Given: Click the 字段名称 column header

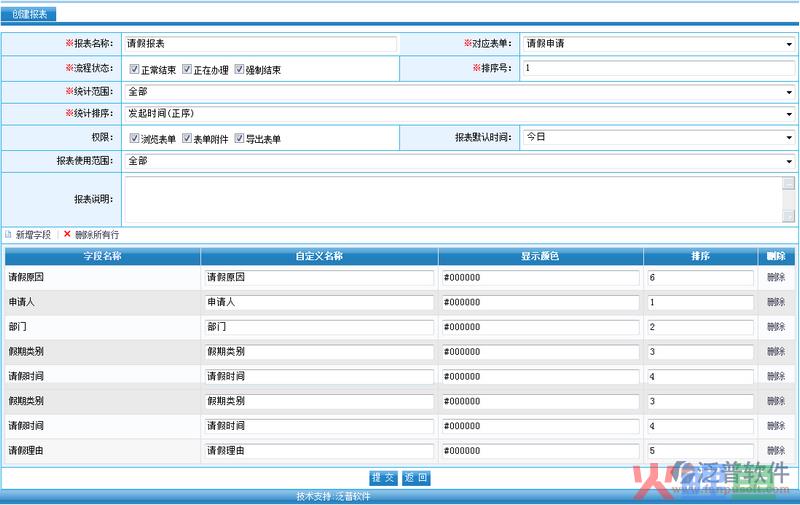Looking at the screenshot, I should click(103, 256).
